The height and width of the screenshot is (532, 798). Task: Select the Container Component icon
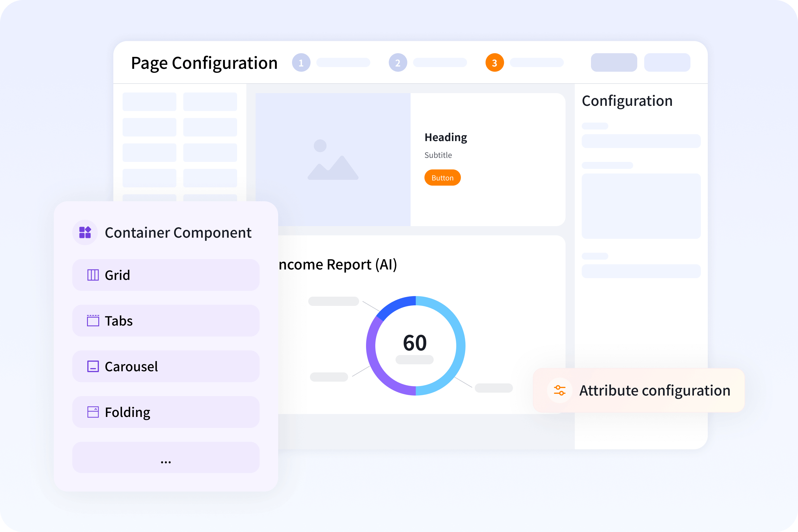(85, 233)
